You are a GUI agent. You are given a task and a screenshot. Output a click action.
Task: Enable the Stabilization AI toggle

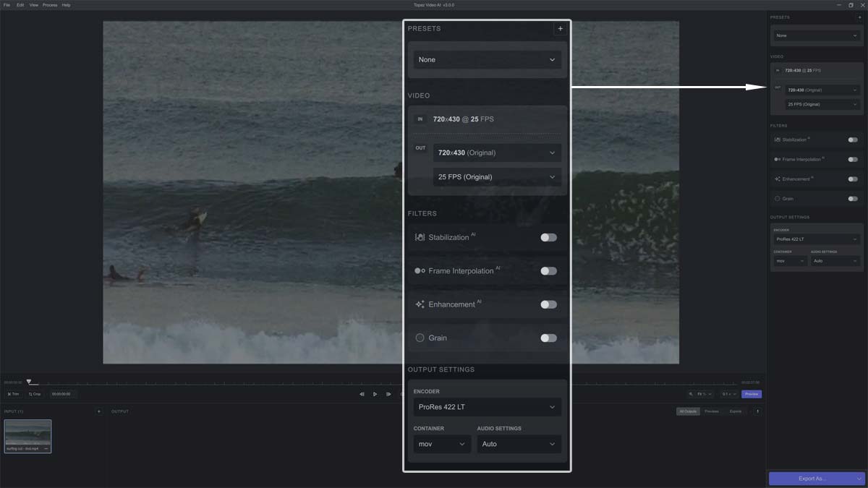(548, 237)
